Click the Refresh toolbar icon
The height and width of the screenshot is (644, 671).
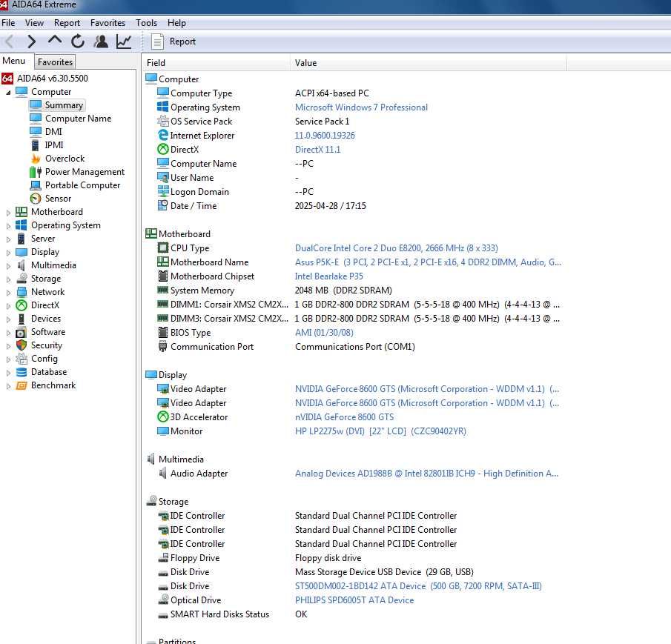coord(77,42)
